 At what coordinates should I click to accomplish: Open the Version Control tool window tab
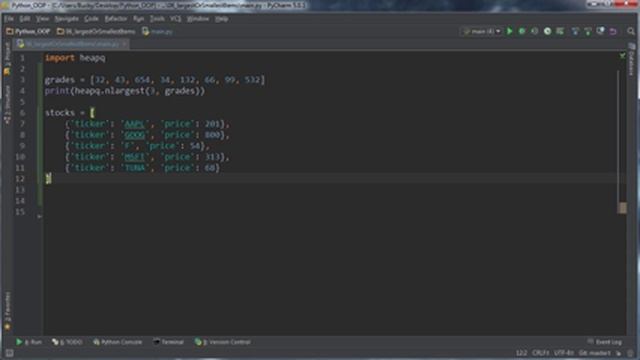click(223, 342)
